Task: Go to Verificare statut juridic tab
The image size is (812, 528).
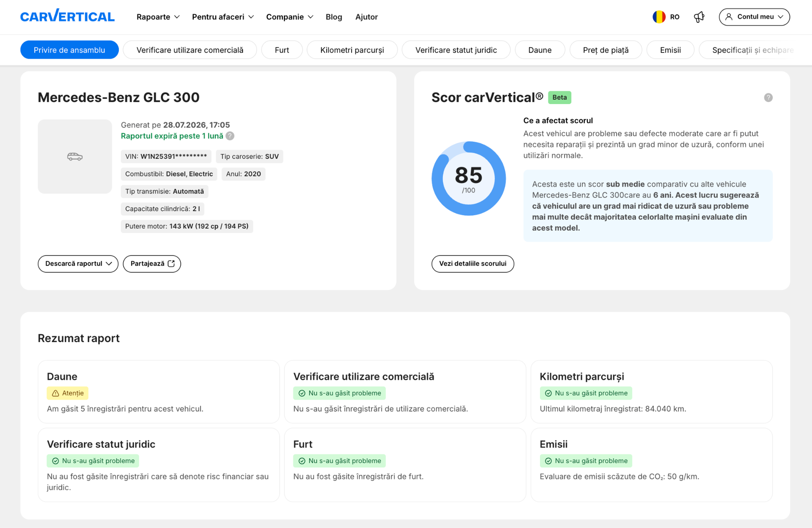Action: [456, 50]
